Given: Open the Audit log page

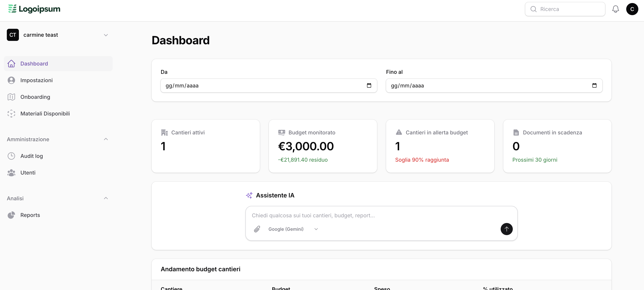Looking at the screenshot, I should click(58, 156).
